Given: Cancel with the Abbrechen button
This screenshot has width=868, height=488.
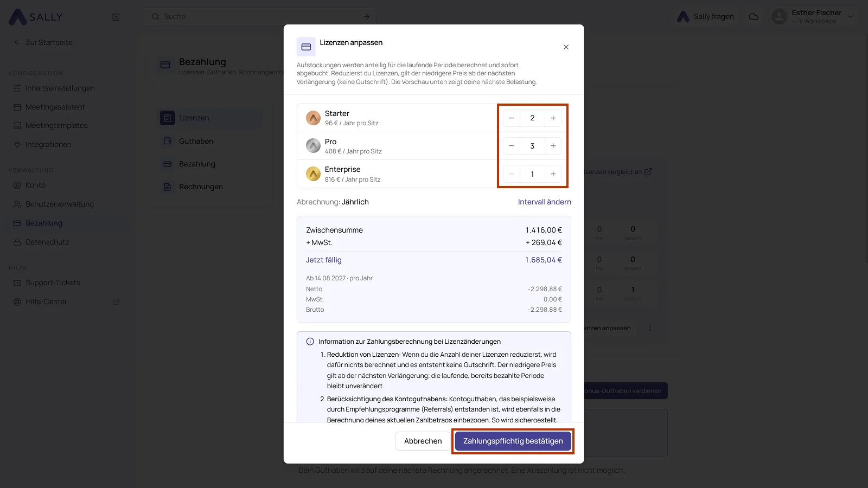Looking at the screenshot, I should point(423,441).
